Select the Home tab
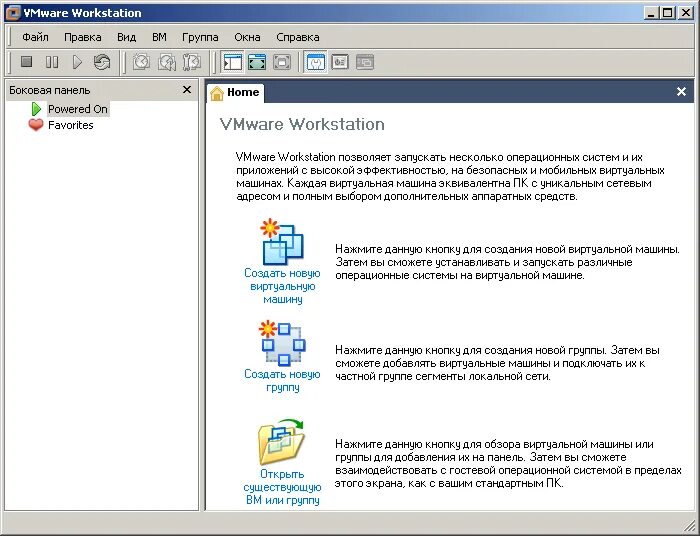This screenshot has height=536, width=700. (235, 92)
